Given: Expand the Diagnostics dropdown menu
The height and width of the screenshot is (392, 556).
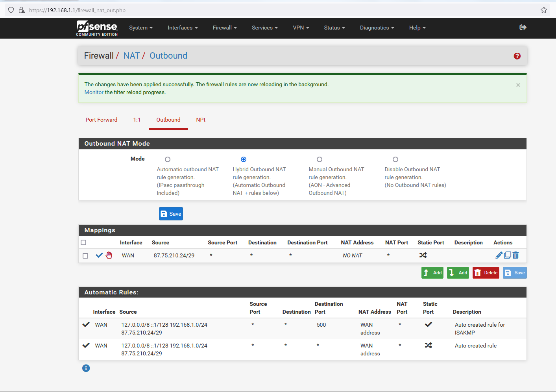Looking at the screenshot, I should coord(377,28).
